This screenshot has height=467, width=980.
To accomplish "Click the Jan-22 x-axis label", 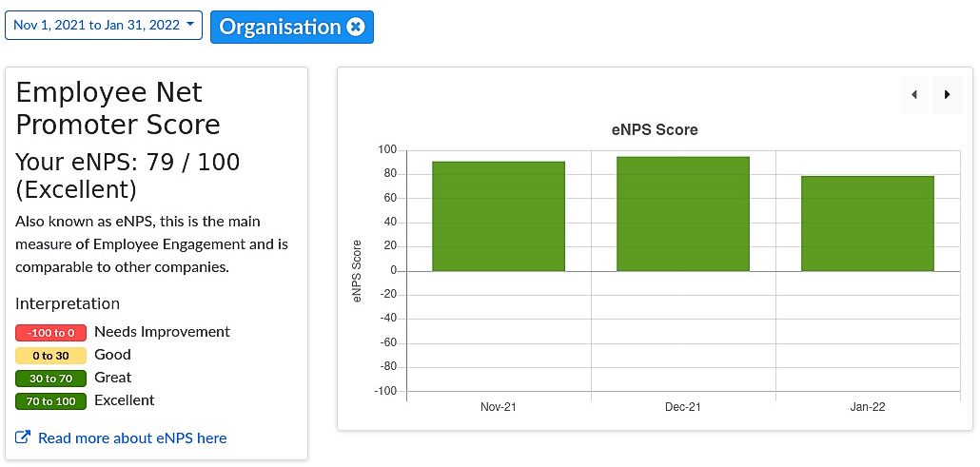I will (x=867, y=407).
